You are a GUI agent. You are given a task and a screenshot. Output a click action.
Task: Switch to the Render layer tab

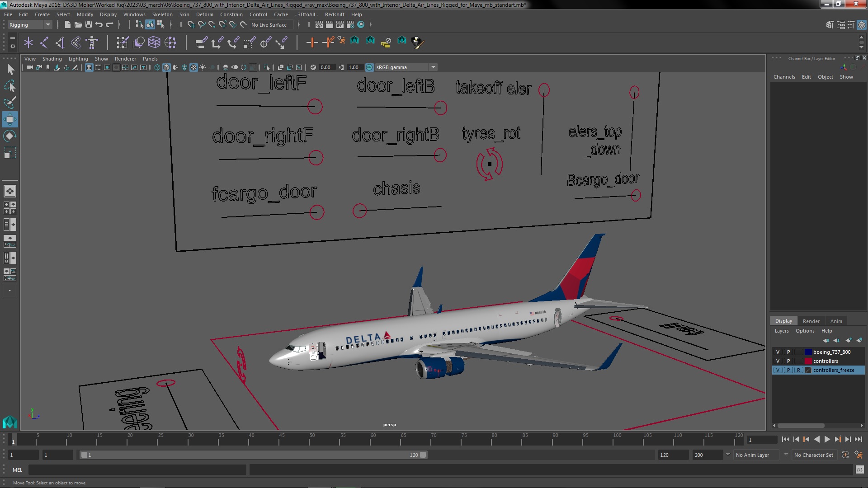(811, 321)
